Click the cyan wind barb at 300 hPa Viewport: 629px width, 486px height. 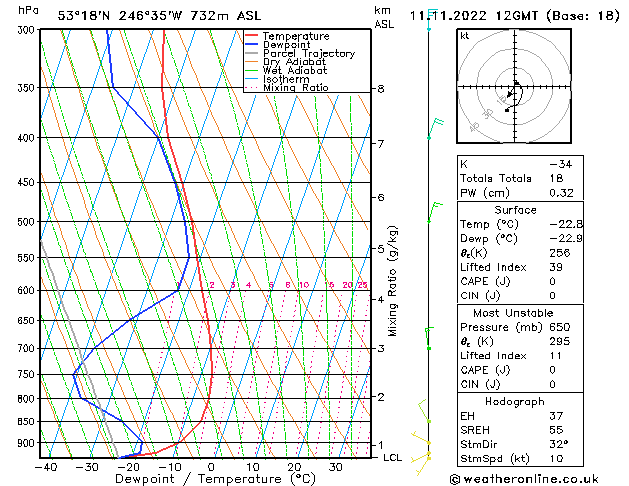pyautogui.click(x=432, y=20)
